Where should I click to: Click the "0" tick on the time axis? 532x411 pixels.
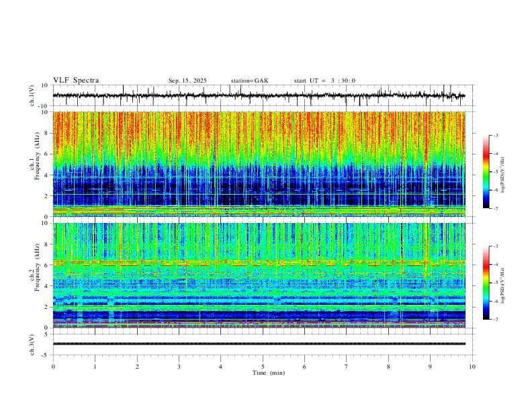tap(53, 367)
